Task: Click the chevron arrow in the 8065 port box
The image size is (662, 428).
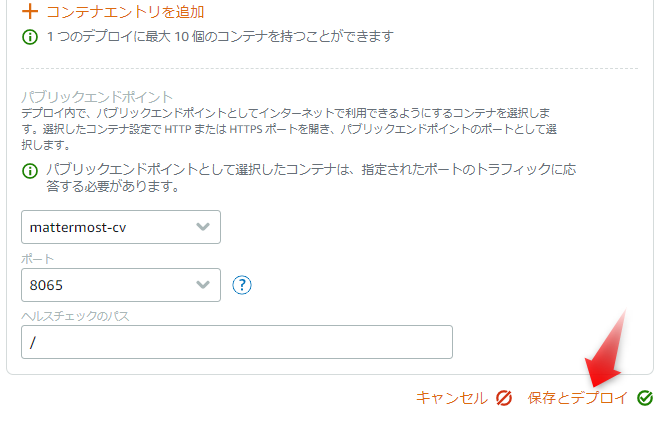Action: [204, 285]
